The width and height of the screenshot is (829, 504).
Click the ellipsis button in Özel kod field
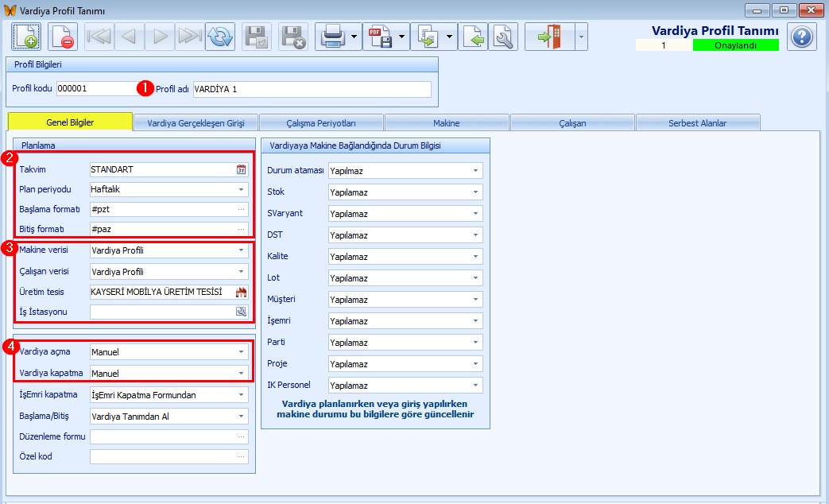(241, 456)
